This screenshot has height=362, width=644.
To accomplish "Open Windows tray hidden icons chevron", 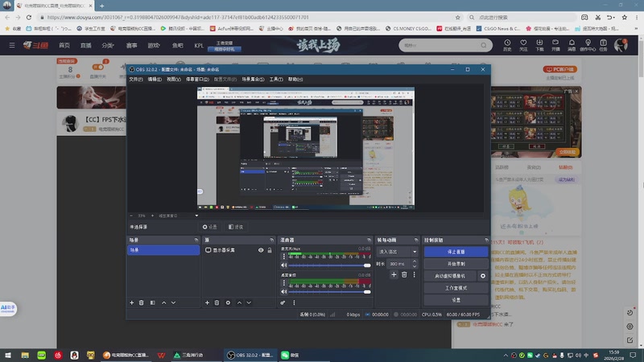I will click(506, 355).
